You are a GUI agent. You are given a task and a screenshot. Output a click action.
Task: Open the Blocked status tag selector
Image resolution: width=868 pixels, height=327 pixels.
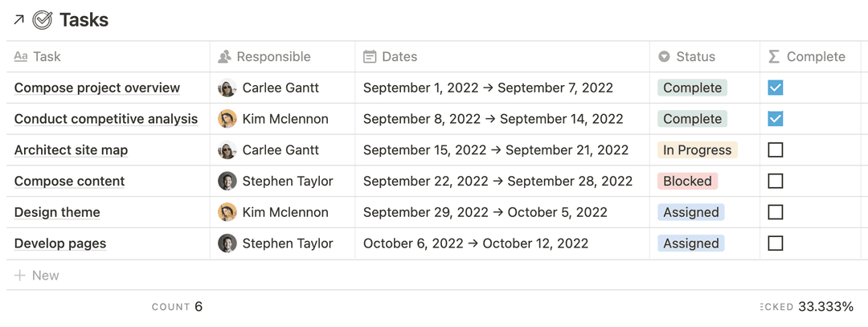click(687, 182)
